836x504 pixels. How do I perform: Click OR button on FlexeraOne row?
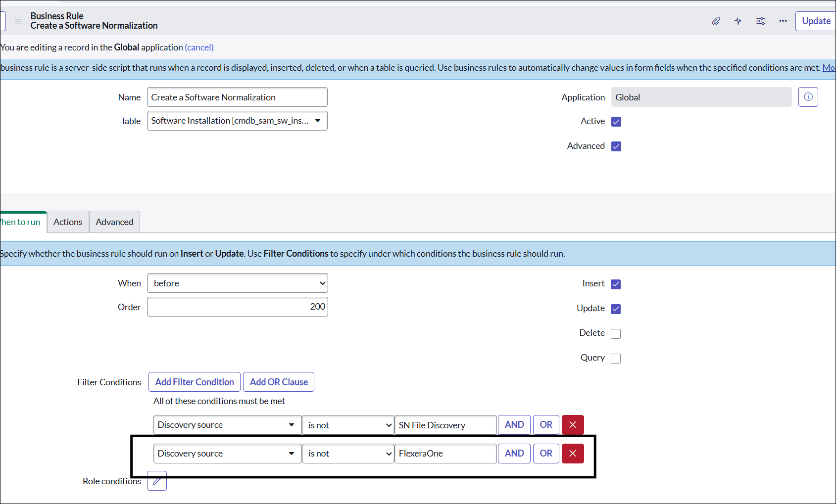tap(546, 454)
